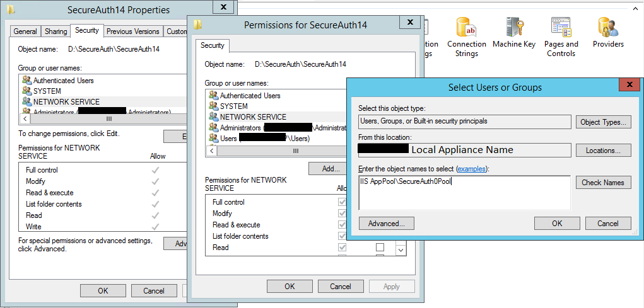This screenshot has height=308, width=644.
Task: Toggle Allow Read & execute checkbox
Action: coord(342,225)
